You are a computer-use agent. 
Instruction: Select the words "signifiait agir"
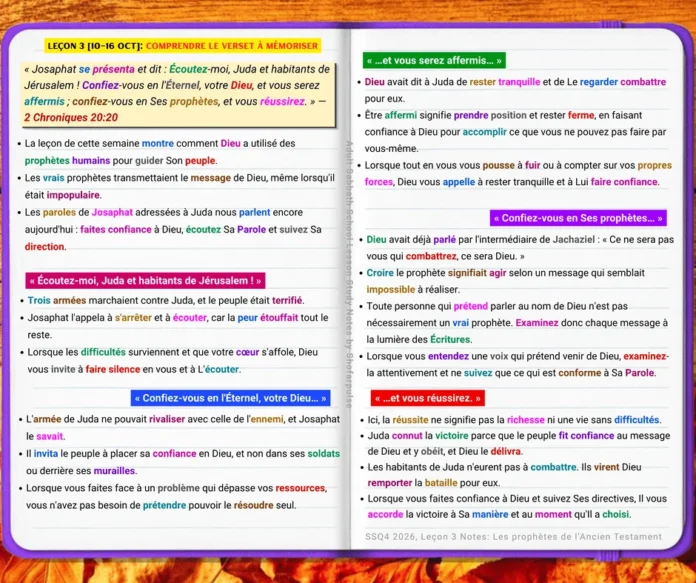click(477, 273)
